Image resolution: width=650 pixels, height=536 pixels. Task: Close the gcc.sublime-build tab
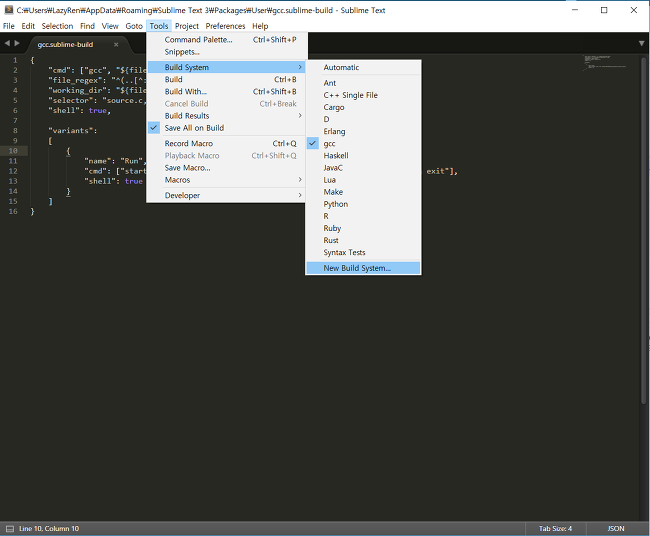point(116,44)
